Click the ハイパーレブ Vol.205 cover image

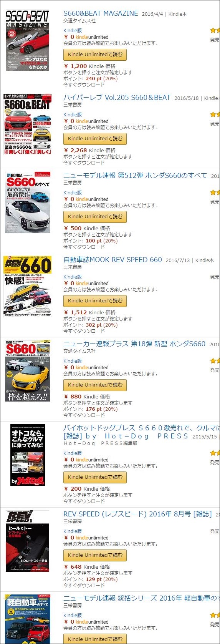pos(27,124)
